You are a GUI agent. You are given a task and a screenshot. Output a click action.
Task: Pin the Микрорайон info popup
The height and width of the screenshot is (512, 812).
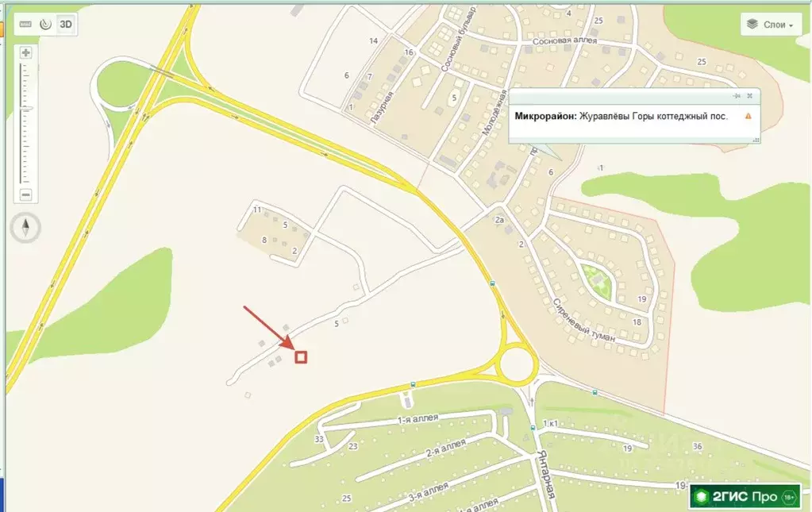(737, 96)
